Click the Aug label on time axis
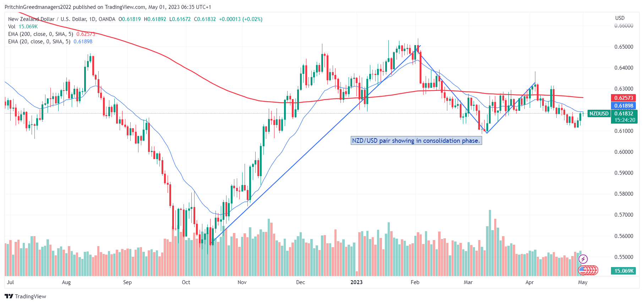644x304 pixels. (x=66, y=282)
